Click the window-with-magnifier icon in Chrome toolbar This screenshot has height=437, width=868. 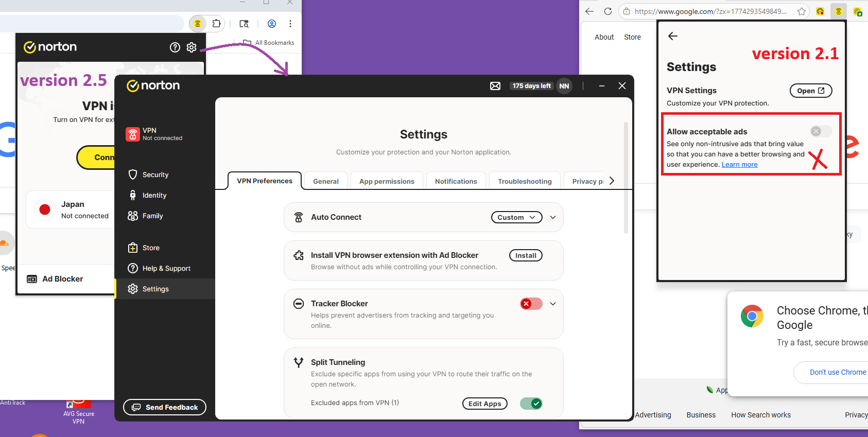click(244, 24)
